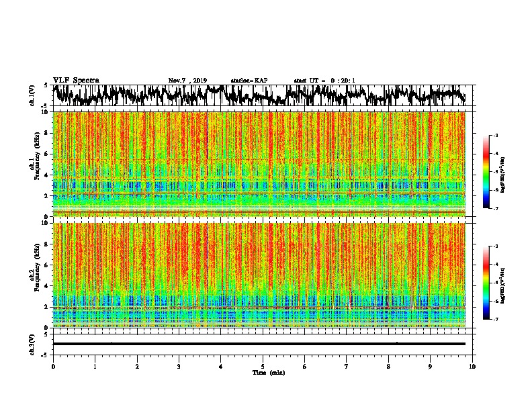Click the ch.1 "Frequency (kHz)" axis label

tap(37, 156)
